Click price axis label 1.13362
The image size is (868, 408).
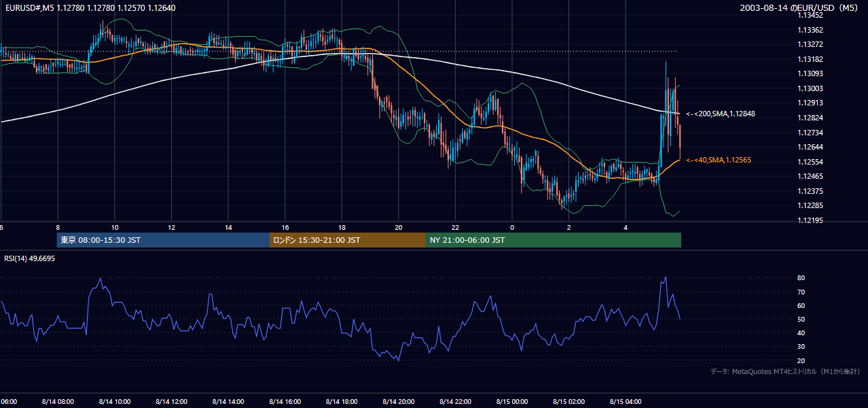point(810,30)
